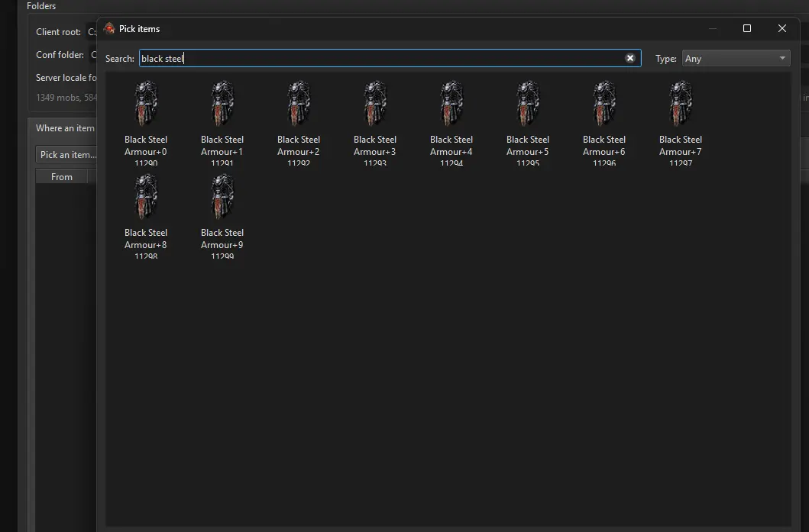Select the Black Steel Armour+0 icon
This screenshot has height=532, width=809.
146,103
